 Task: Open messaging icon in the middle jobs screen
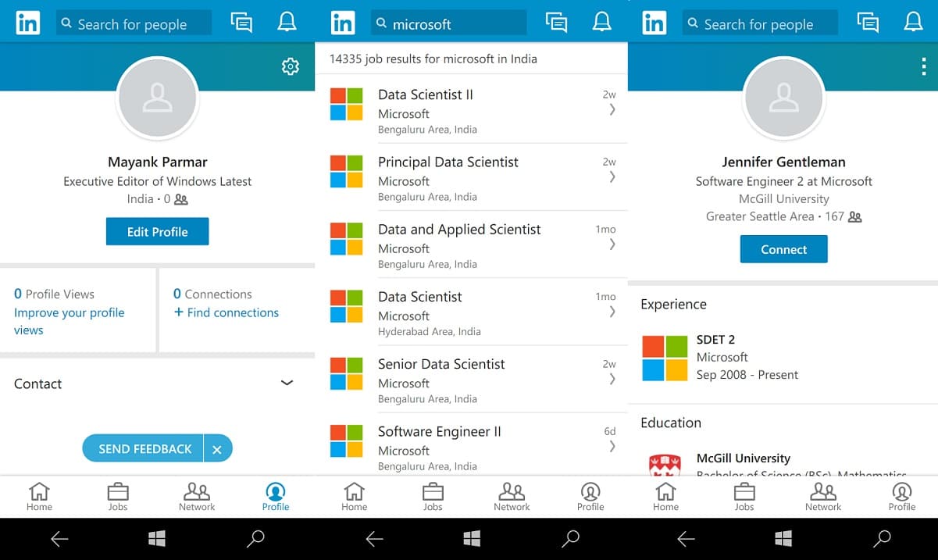(556, 23)
